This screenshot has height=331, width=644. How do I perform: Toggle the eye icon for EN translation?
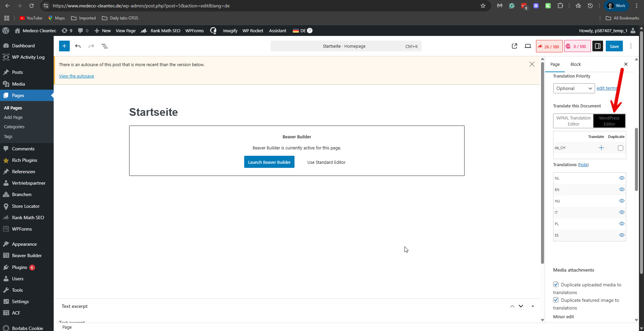tap(622, 189)
